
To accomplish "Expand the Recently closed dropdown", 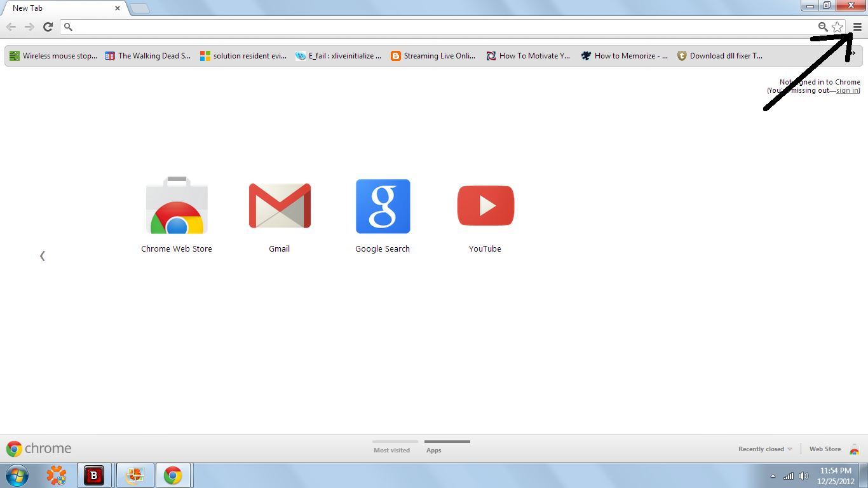I will pyautogui.click(x=765, y=449).
